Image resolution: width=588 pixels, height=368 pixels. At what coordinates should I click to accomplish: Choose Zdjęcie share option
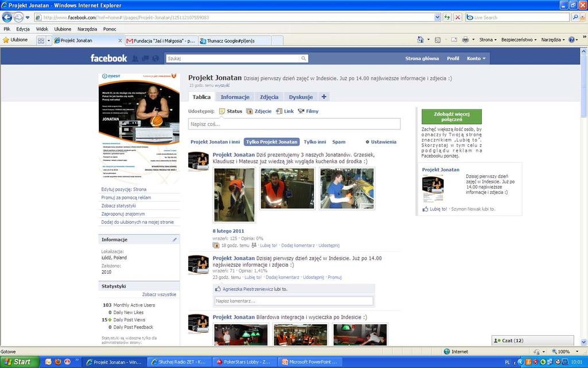259,111
